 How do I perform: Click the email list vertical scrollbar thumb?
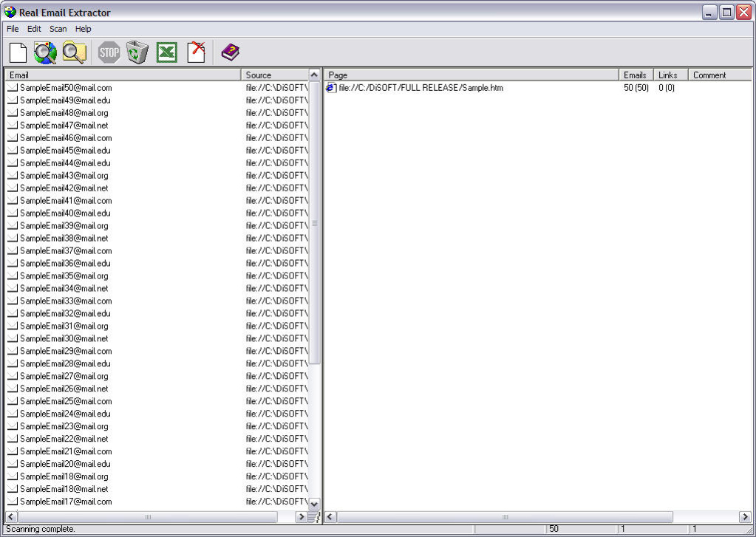pos(314,223)
